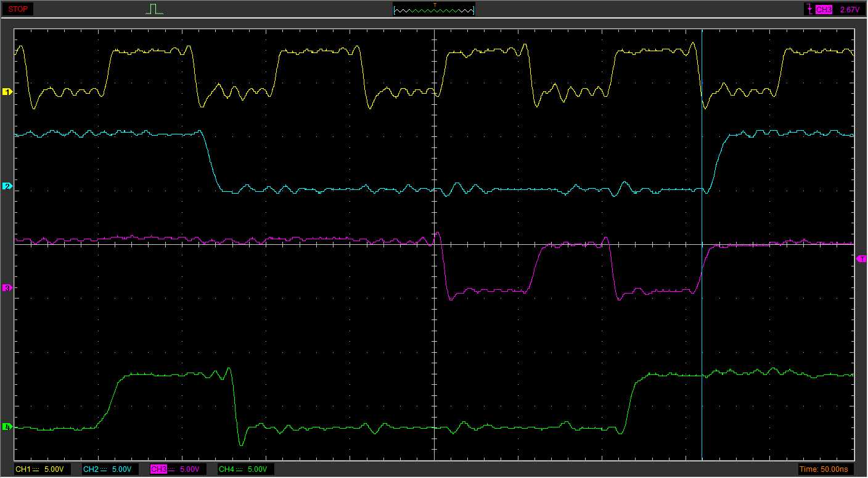The width and height of the screenshot is (868, 478).
Task: Click the red STOP acquisition indicator
Action: point(18,9)
